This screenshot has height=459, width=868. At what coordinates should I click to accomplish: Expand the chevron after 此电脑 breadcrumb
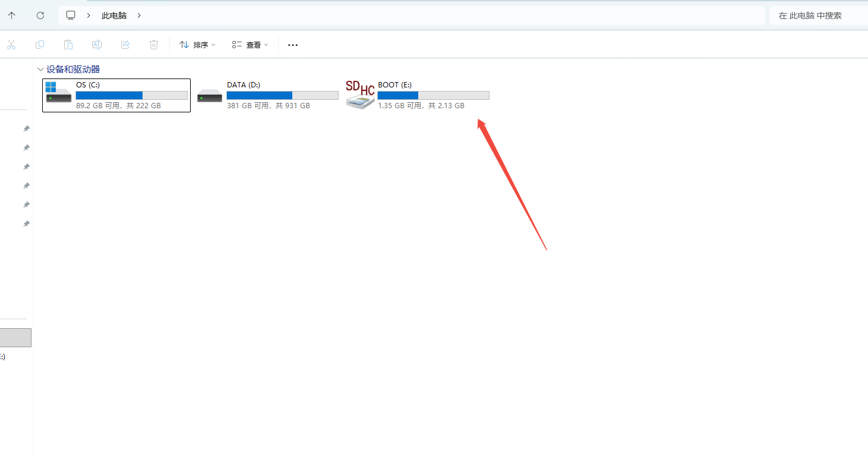click(x=139, y=15)
